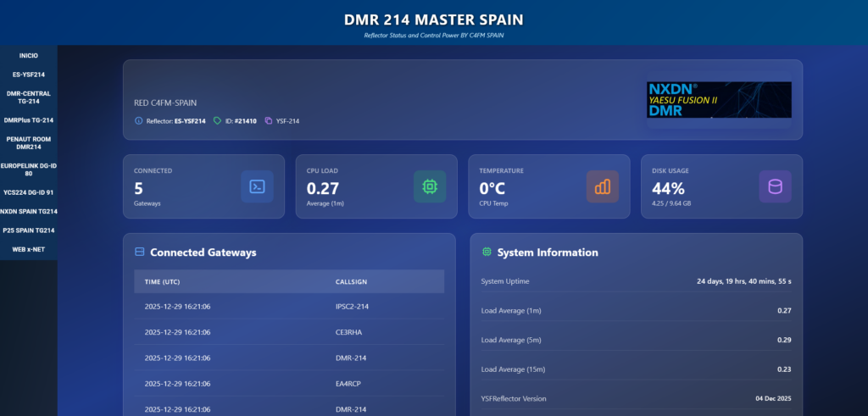868x416 pixels.
Task: Open NXDN SPAIN TG214 page
Action: [x=29, y=211]
